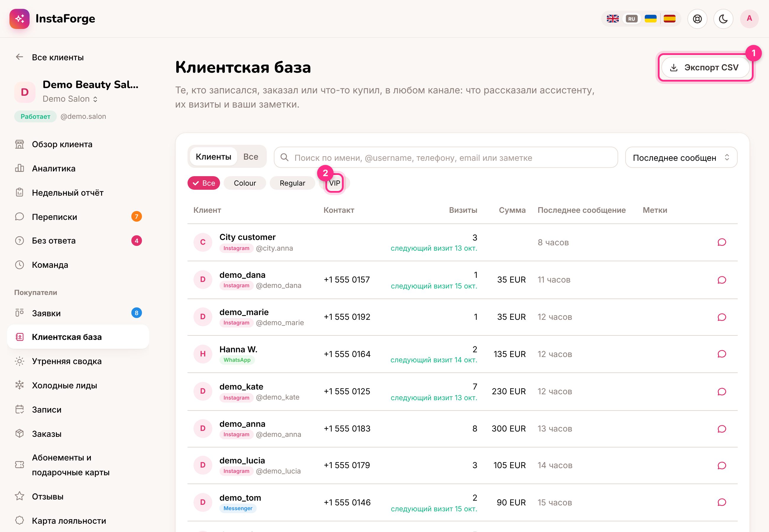The height and width of the screenshot is (532, 769).
Task: Filter by Colour tag
Action: click(x=245, y=183)
